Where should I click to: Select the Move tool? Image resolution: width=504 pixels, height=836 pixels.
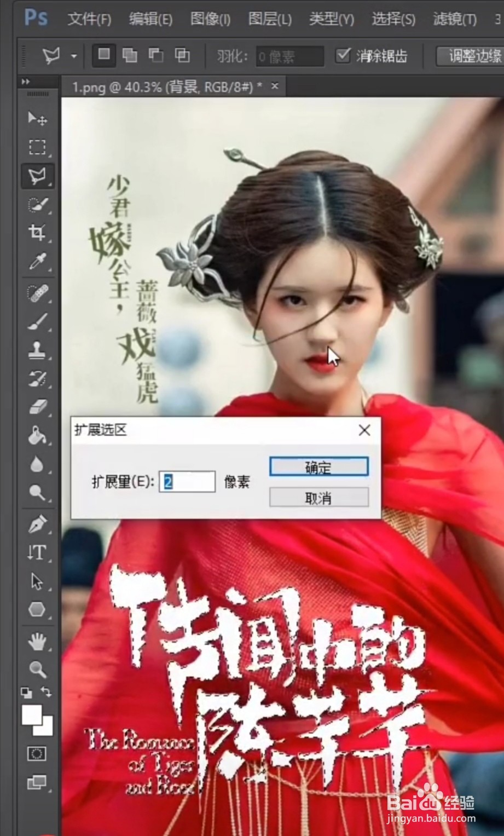(x=37, y=118)
